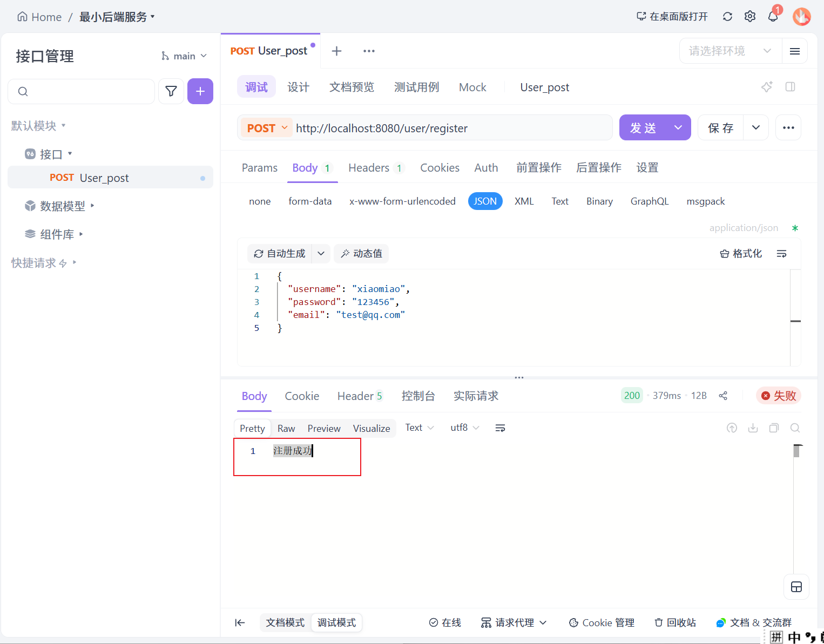Download the response content
Viewport: 824px width, 644px height.
753,428
